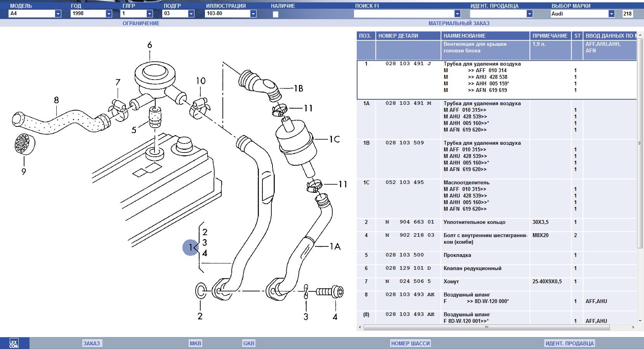Click callout number 8 in the diagram
The height and width of the screenshot is (350, 644).
point(56,100)
